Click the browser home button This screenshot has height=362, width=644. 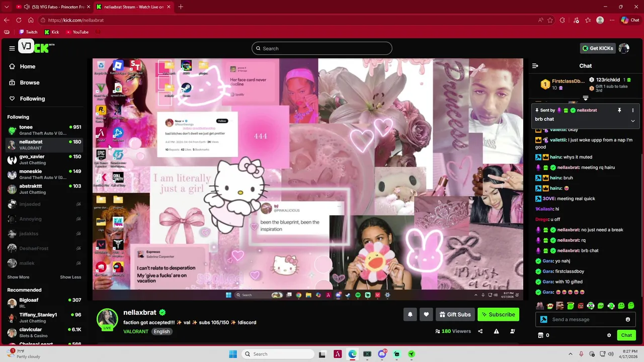[31, 20]
